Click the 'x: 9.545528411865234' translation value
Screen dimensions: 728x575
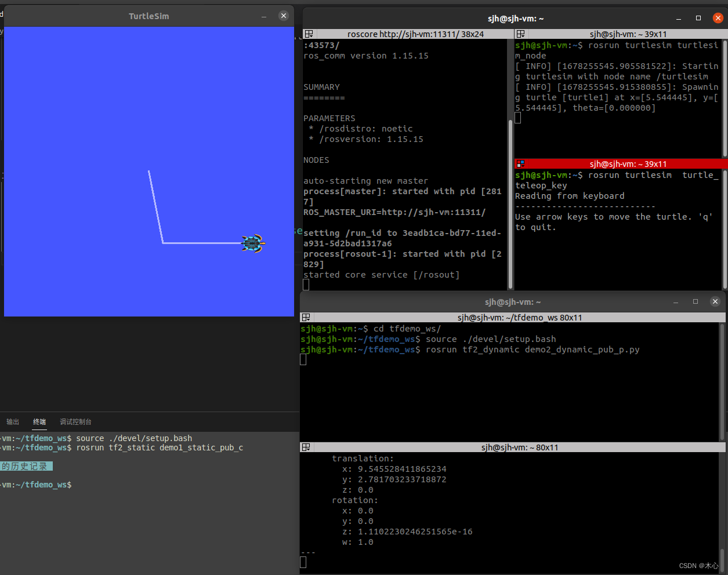pyautogui.click(x=394, y=469)
